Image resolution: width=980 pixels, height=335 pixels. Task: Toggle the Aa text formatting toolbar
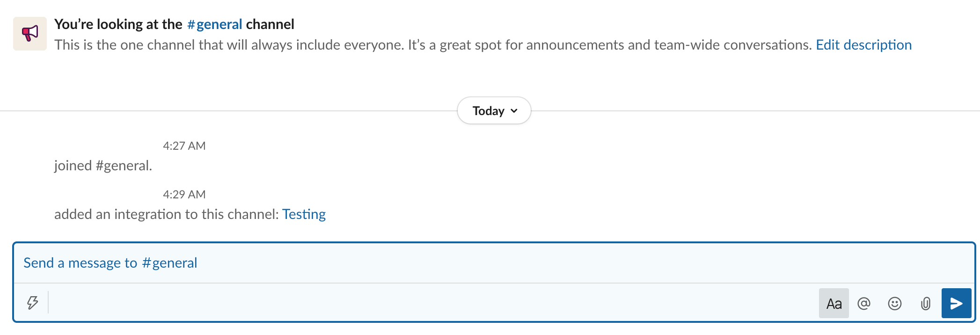(x=834, y=304)
